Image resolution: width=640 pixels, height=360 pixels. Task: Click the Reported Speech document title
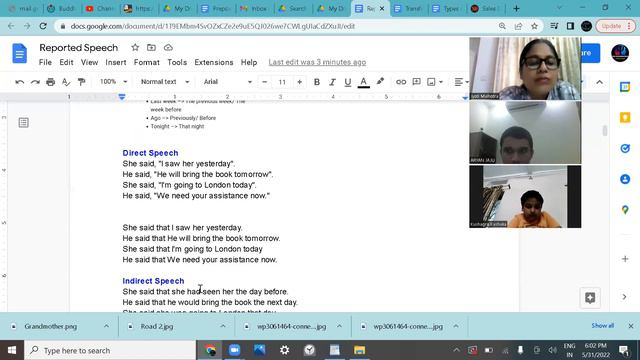point(79,48)
